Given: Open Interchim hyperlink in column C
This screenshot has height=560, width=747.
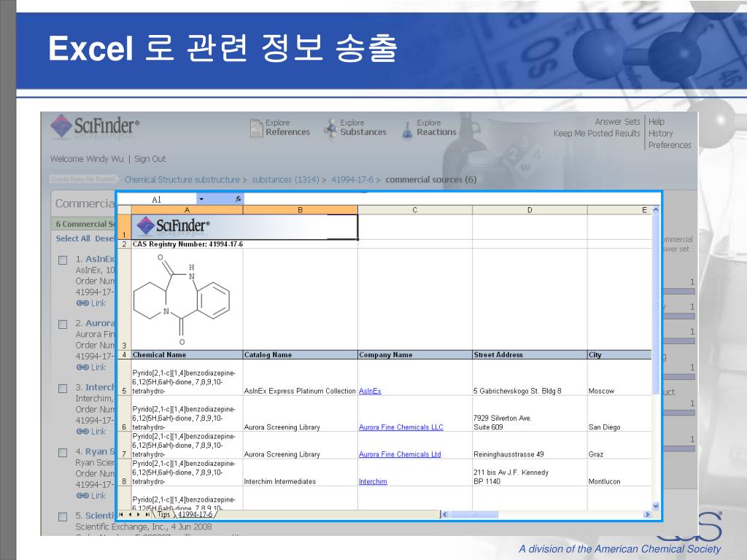Looking at the screenshot, I should pos(373,481).
